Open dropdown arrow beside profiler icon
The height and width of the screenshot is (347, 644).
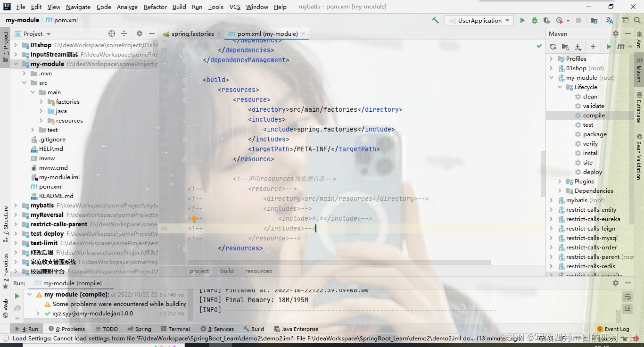pos(568,20)
